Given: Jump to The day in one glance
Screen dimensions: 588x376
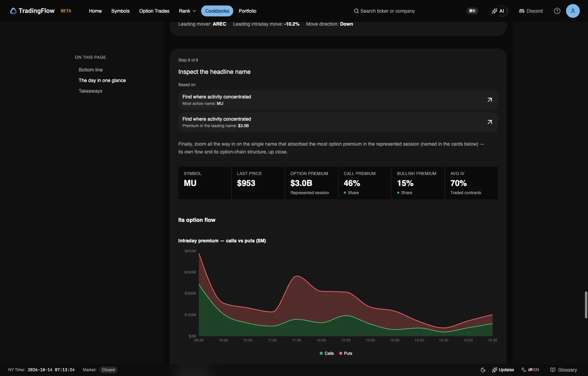Looking at the screenshot, I should coord(102,80).
